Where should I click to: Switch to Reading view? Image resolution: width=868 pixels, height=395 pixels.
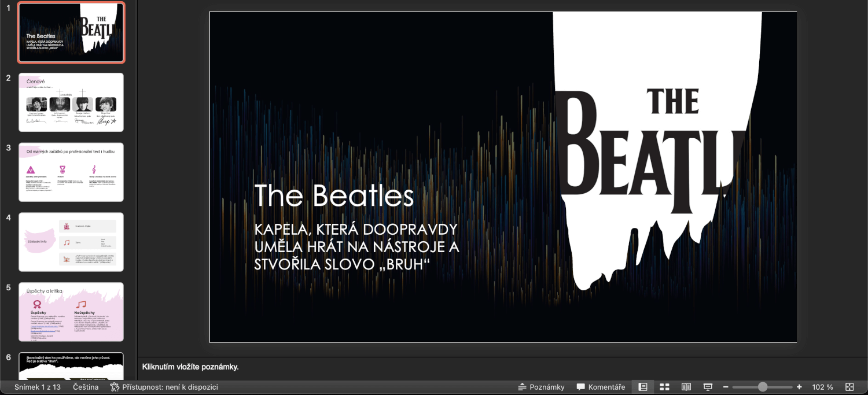pyautogui.click(x=686, y=387)
